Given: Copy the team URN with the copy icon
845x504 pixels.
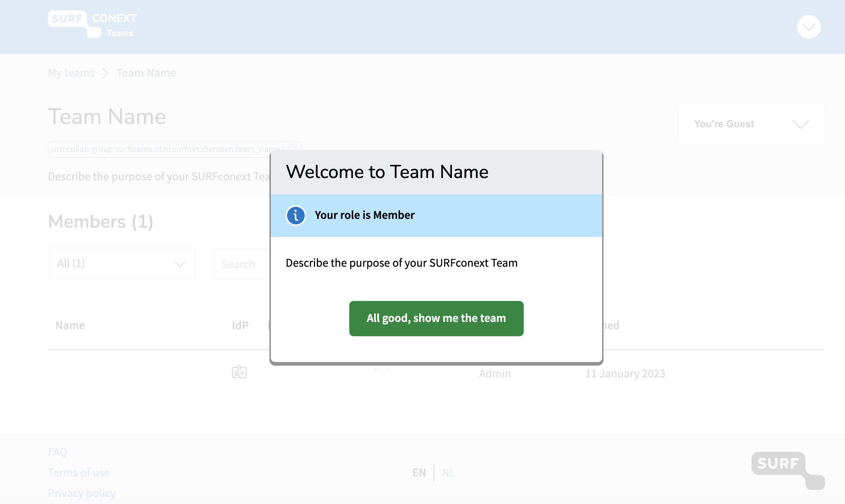Looking at the screenshot, I should pyautogui.click(x=292, y=149).
